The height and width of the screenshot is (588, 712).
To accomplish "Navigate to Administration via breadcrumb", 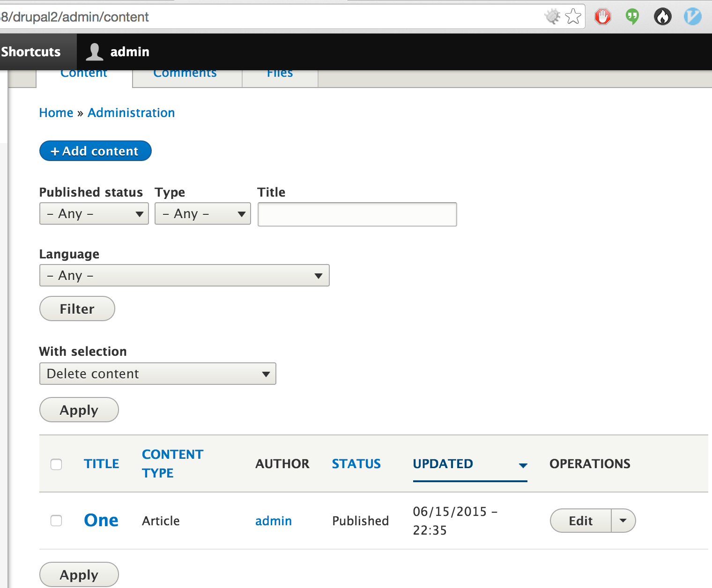I will 131,112.
